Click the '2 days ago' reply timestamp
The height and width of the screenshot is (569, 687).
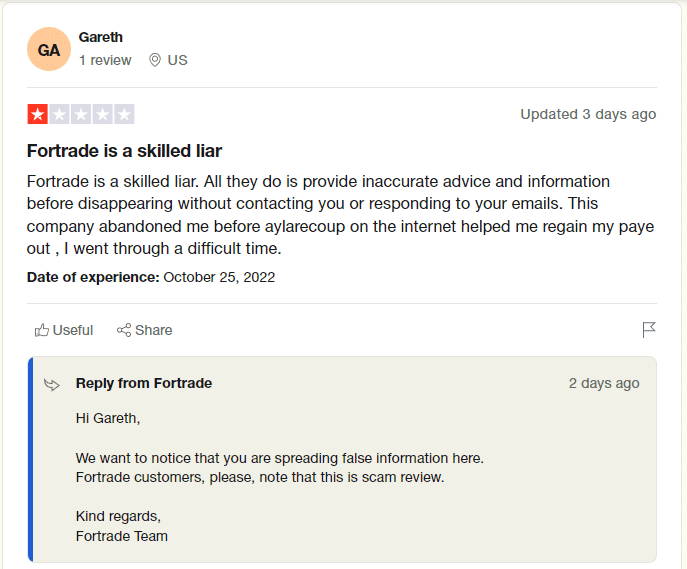[604, 383]
